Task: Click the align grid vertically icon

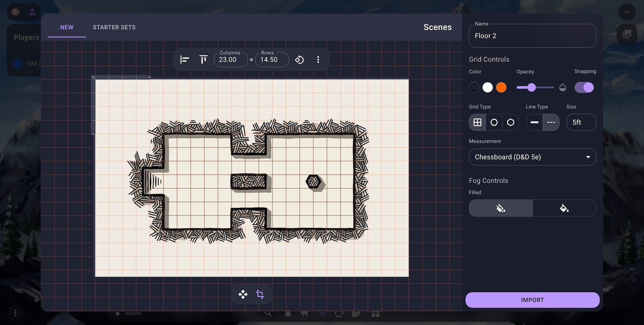Action: (203, 60)
